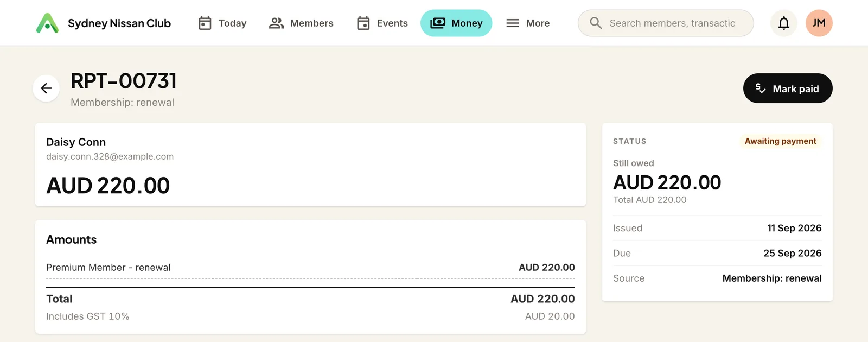Open the JM user avatar menu

click(x=819, y=23)
